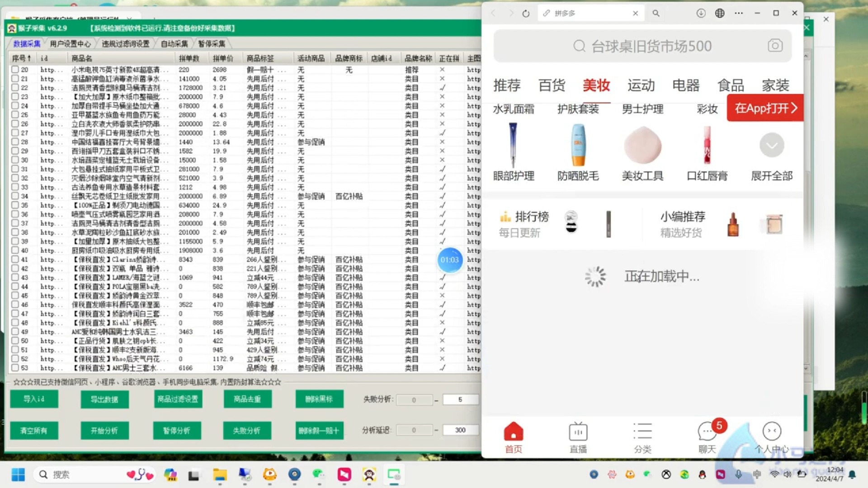Screen dimensions: 868x488
Task: Tick the checkbox for row 35
Action: pyautogui.click(x=15, y=205)
